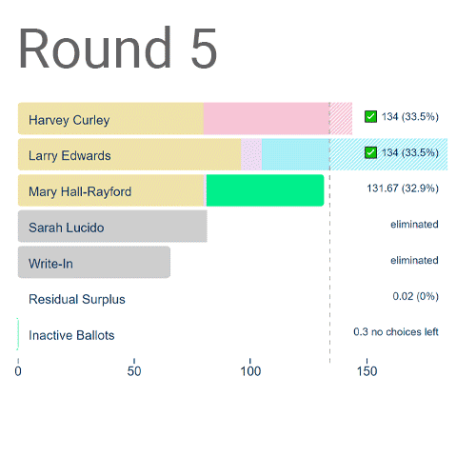Select the light blue segment of Larry Edwards' bar
The width and height of the screenshot is (476, 476).
(x=296, y=154)
